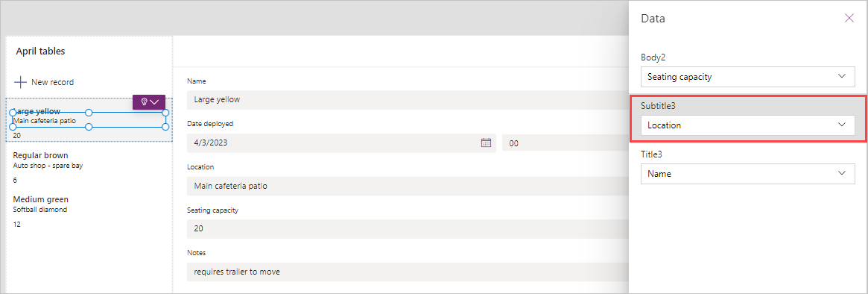Screen dimensions: 868x294
Task: Click the lightbulb ideas icon on gallery item
Action: 144,102
